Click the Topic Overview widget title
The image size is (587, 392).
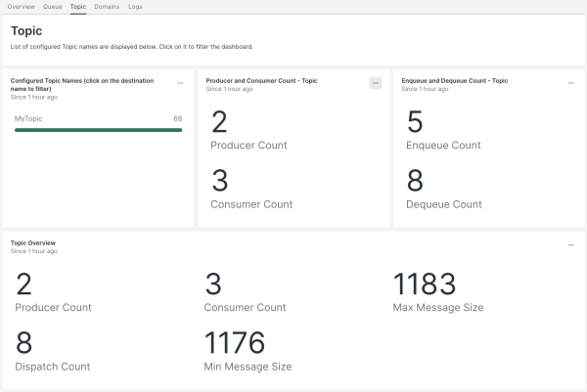pos(32,242)
